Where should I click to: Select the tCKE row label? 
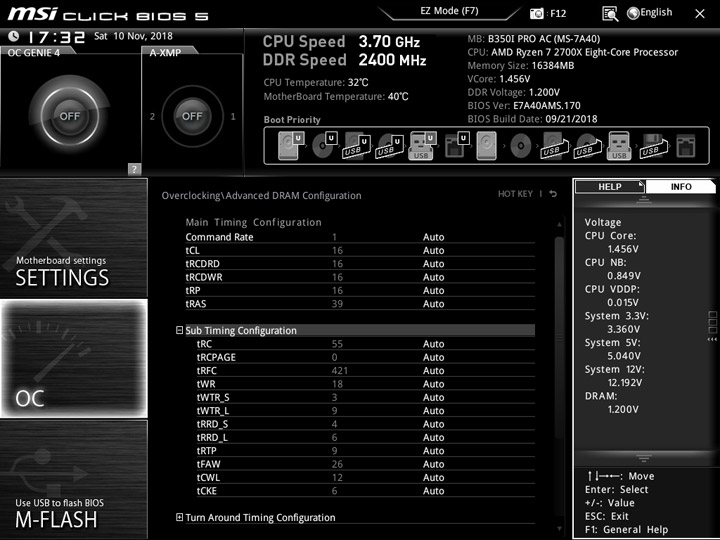(207, 491)
